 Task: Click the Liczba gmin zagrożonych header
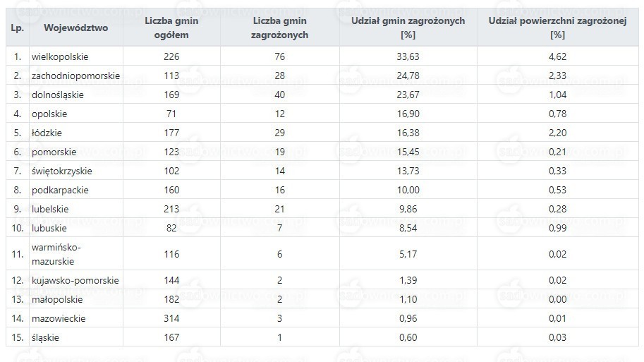[280, 28]
